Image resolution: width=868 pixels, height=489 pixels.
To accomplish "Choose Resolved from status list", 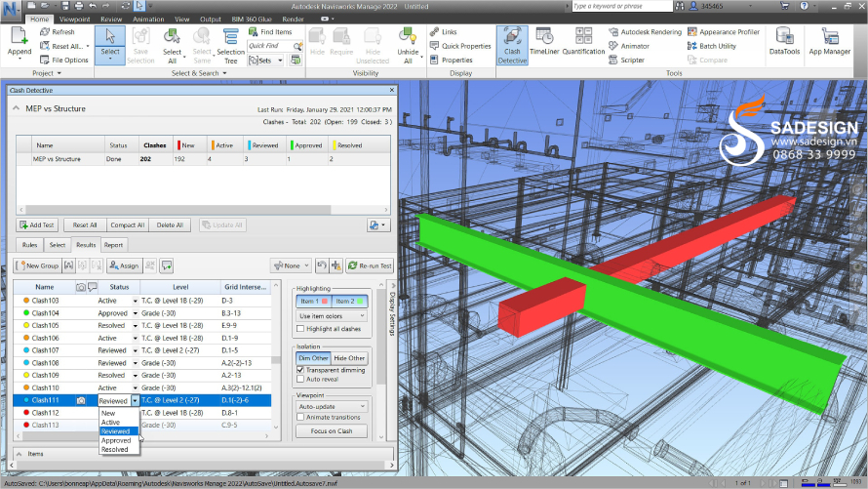I will pos(114,450).
